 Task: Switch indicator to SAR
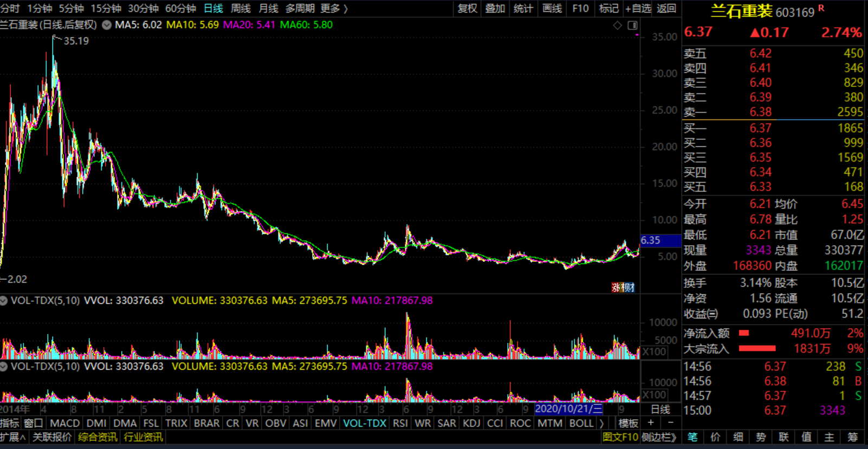[446, 423]
